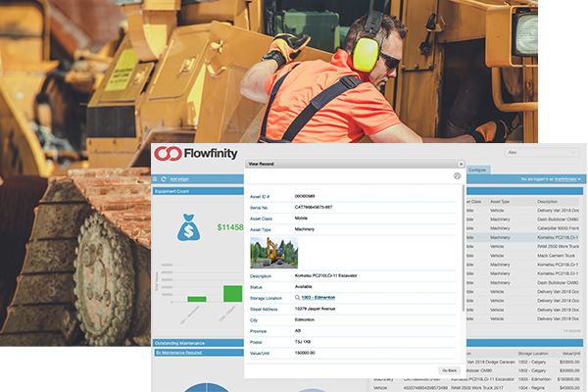
Task: Click the Komatsu PC210LCi-11 Excavator description value
Action: tap(326, 275)
